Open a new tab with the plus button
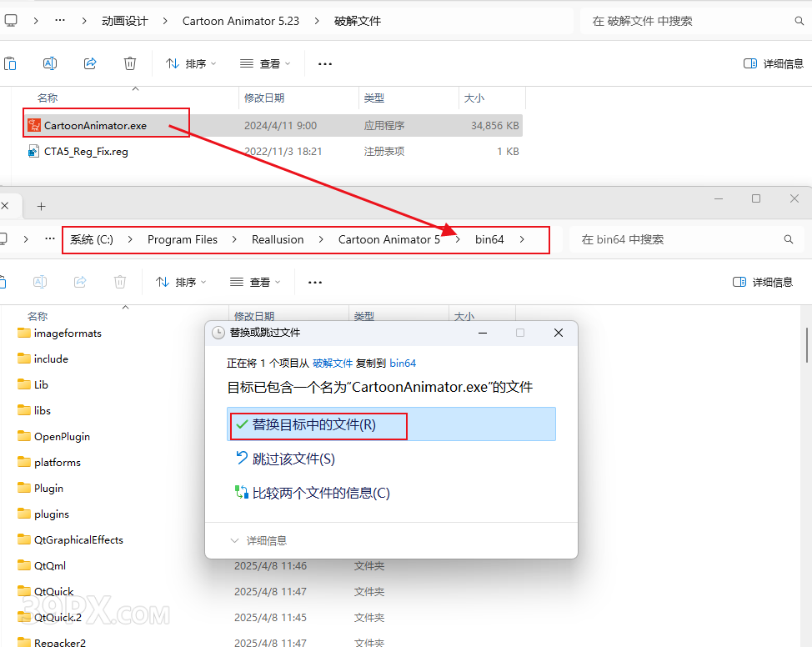This screenshot has width=812, height=647. click(41, 206)
